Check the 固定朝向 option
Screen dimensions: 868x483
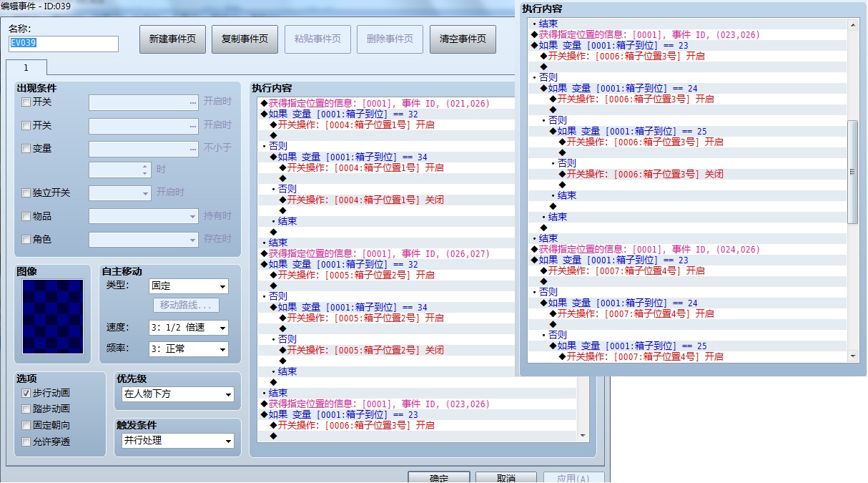[x=26, y=426]
